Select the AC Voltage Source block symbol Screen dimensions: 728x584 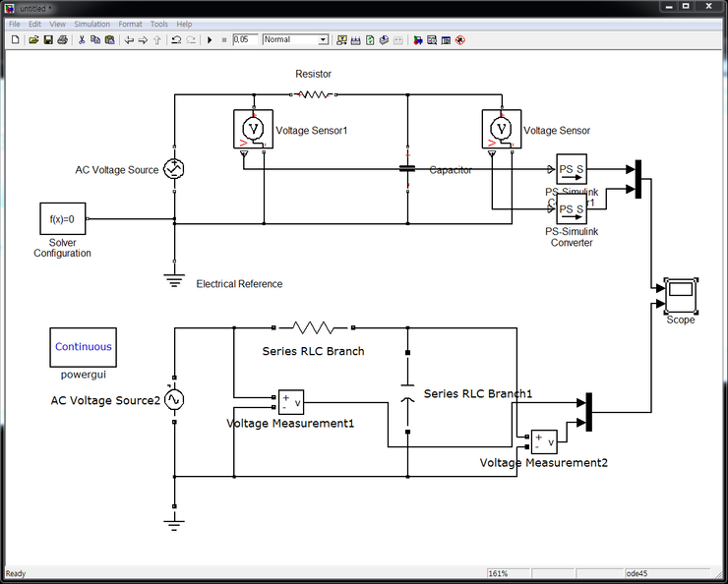[174, 169]
